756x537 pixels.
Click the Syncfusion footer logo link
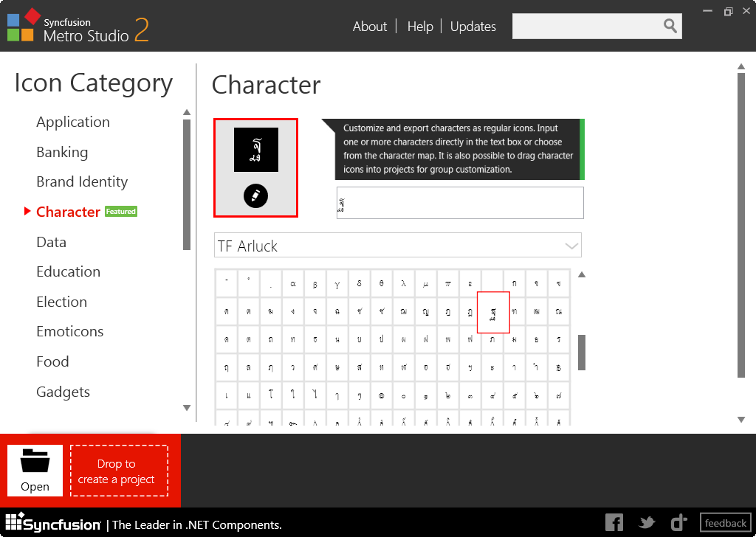pos(53,523)
